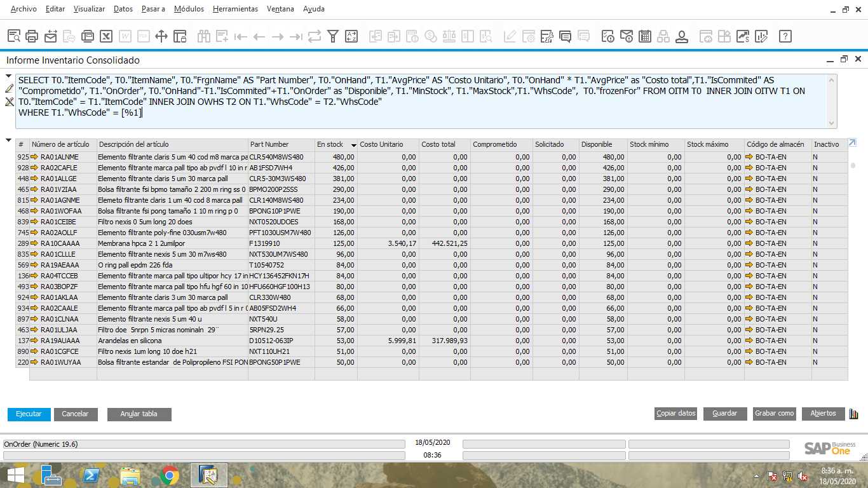Open the query manager wrench icon

click(547, 36)
